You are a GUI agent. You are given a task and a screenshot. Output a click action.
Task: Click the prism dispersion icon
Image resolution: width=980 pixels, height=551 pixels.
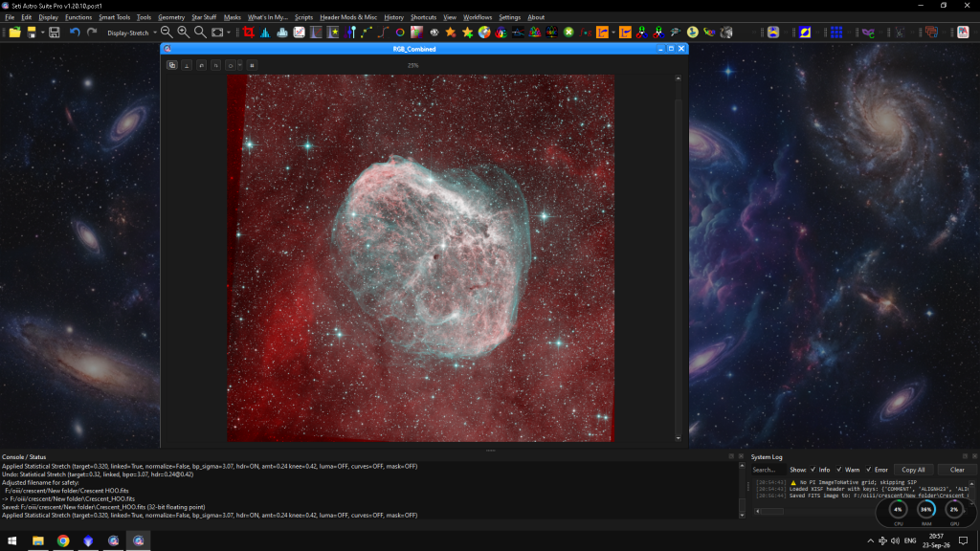coord(518,33)
